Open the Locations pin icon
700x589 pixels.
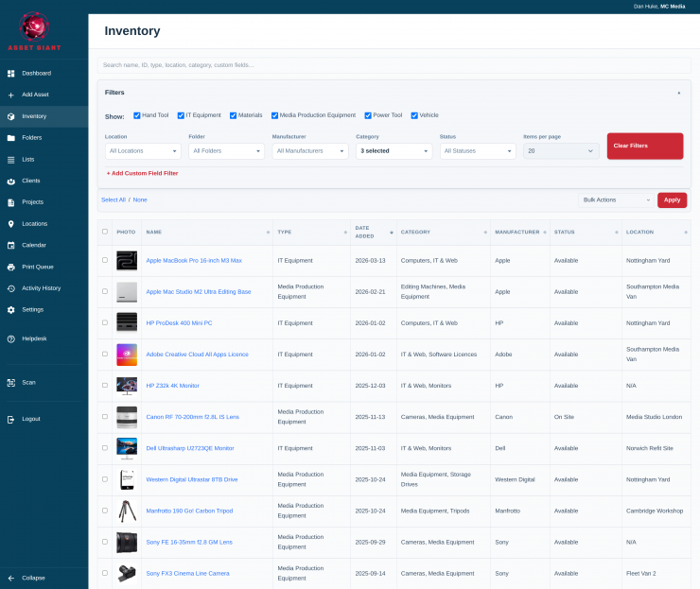coord(11,223)
